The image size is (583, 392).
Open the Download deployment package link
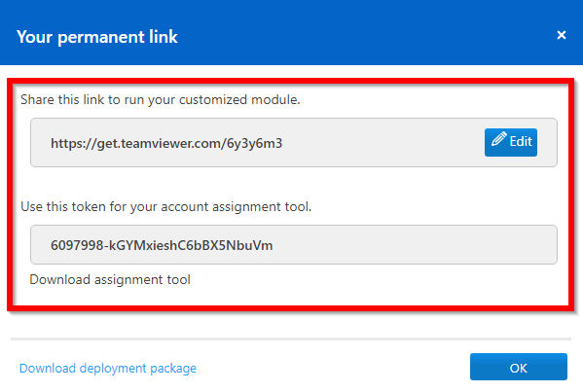click(108, 369)
